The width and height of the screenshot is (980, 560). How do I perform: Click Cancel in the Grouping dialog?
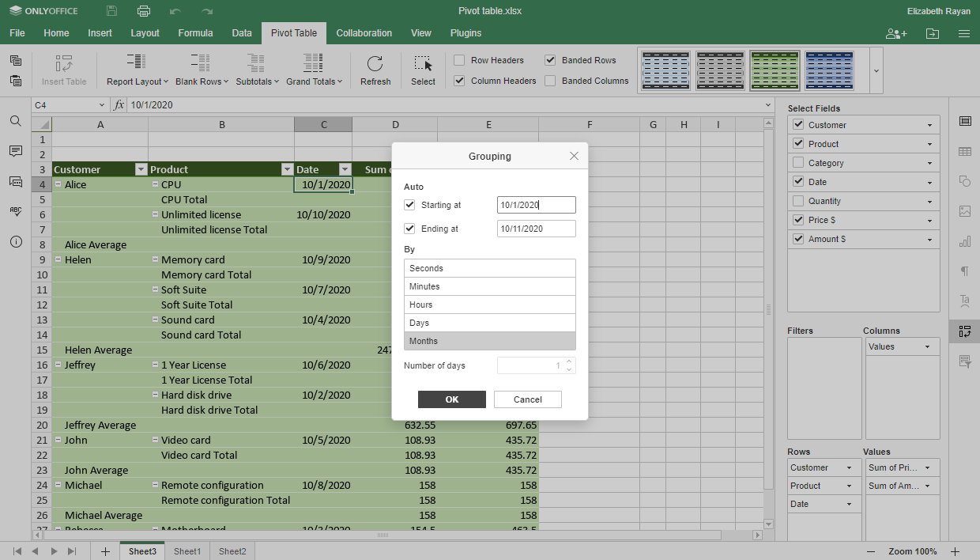coord(528,399)
